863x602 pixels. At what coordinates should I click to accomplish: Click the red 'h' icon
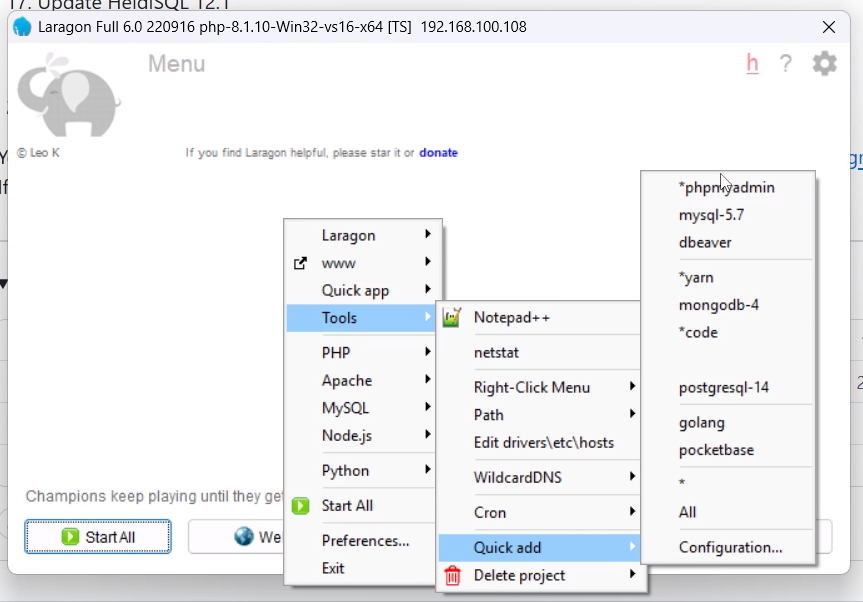pos(752,64)
